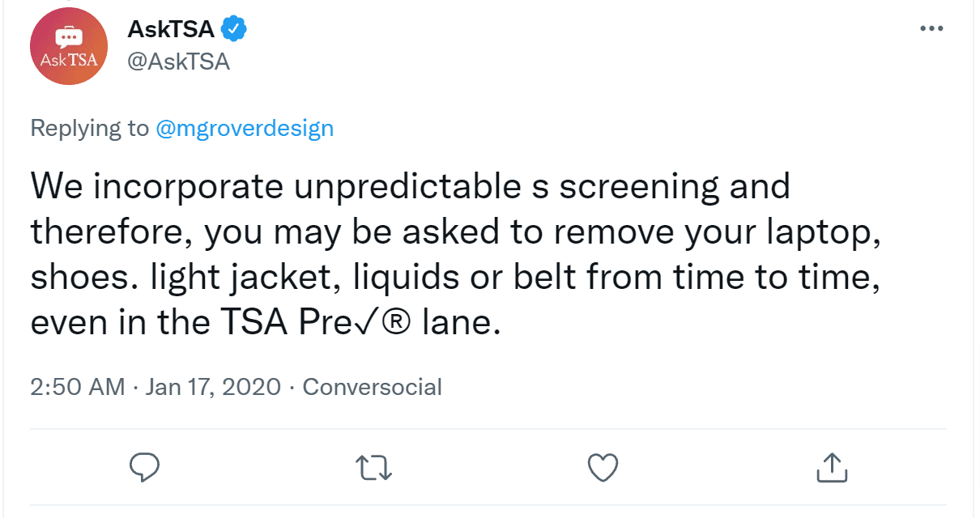Open the 2:50 AM timestamp link

78,386
